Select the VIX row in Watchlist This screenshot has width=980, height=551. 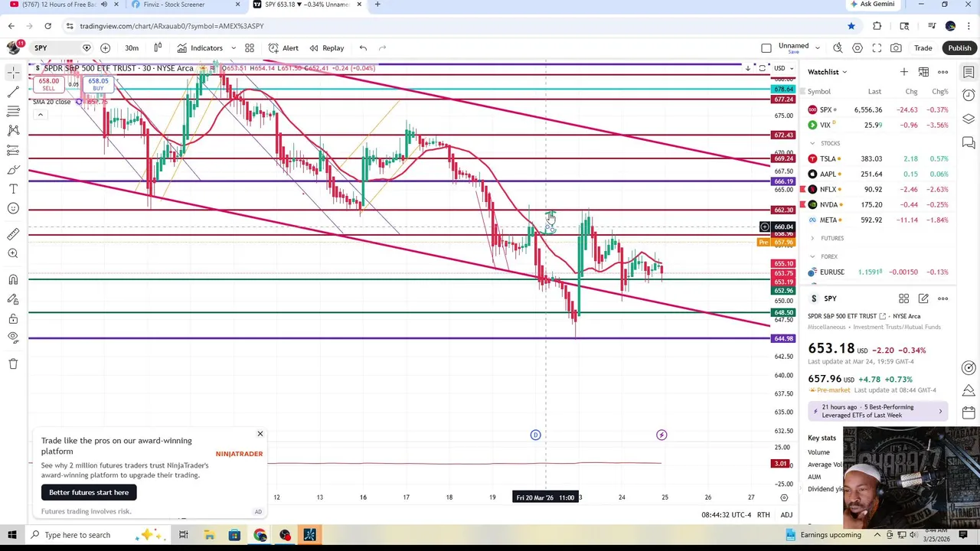tap(879, 125)
